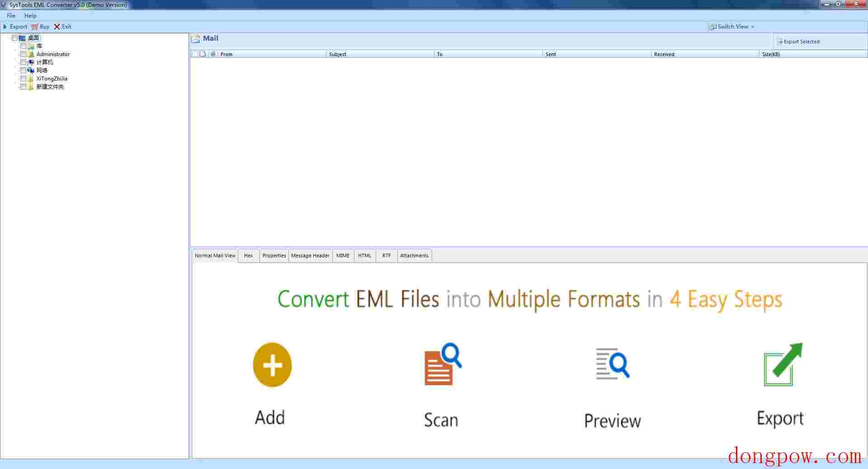Viewport: 868px width, 469px height.
Task: Toggle the select-all checkbox in mail header
Action: 195,54
